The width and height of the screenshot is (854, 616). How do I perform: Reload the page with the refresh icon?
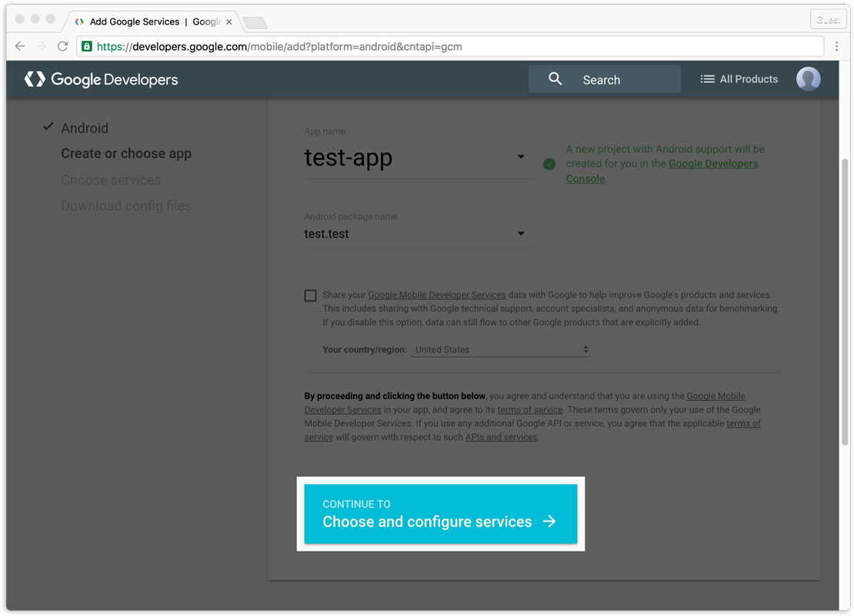pos(62,46)
